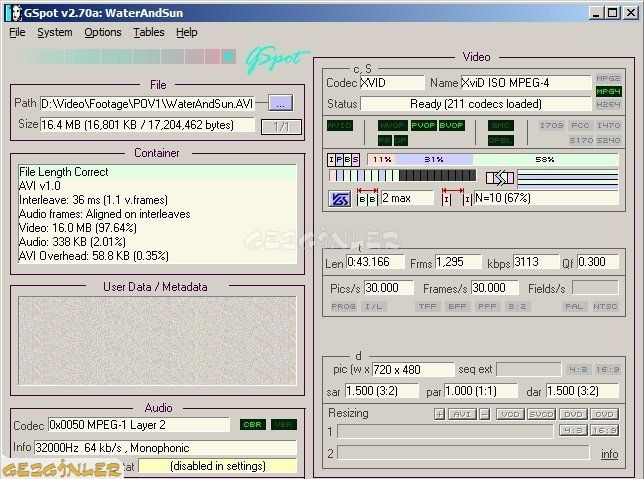644x479 pixels.
Task: Click the file Size field
Action: point(147,124)
